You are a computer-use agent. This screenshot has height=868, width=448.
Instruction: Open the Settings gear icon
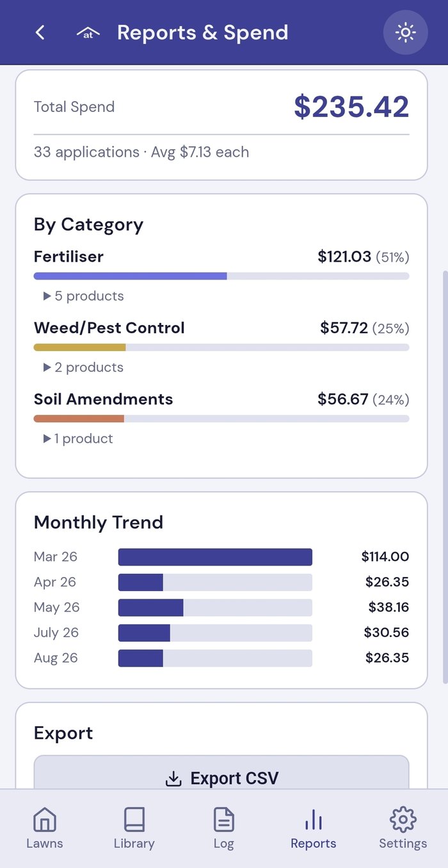[403, 819]
